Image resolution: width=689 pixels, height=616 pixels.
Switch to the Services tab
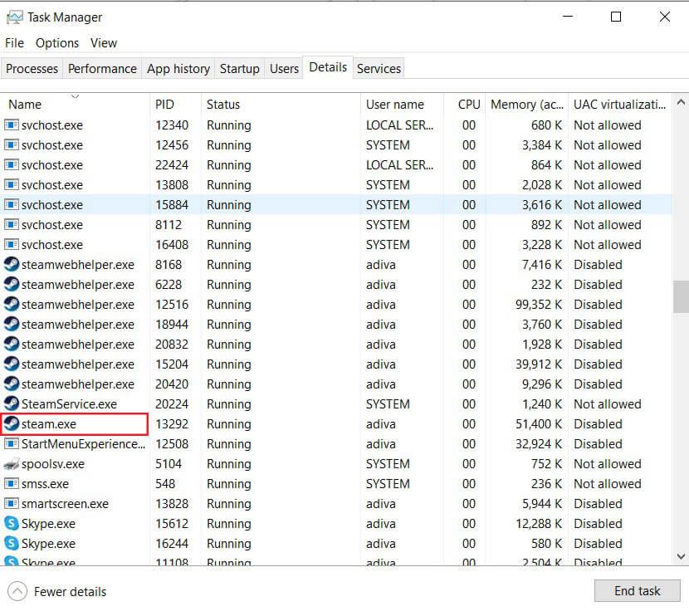click(x=379, y=69)
